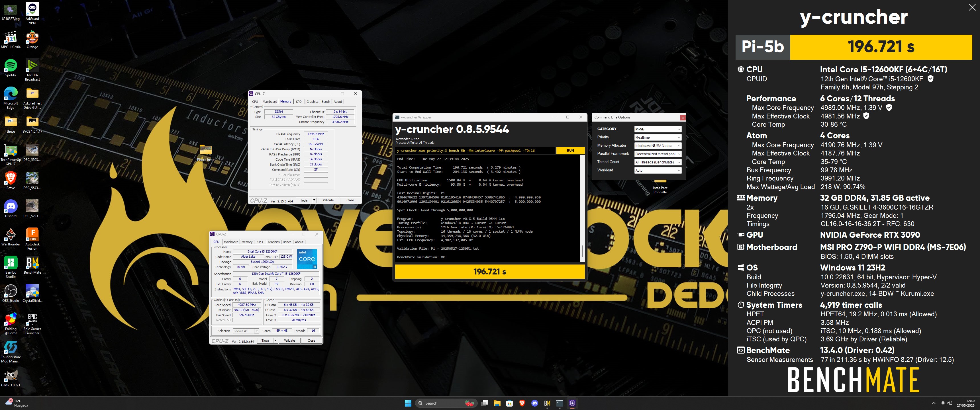Viewport: 980px width, 410px height.
Task: Open Bench tab in lower CPU-Z window
Action: click(x=287, y=242)
